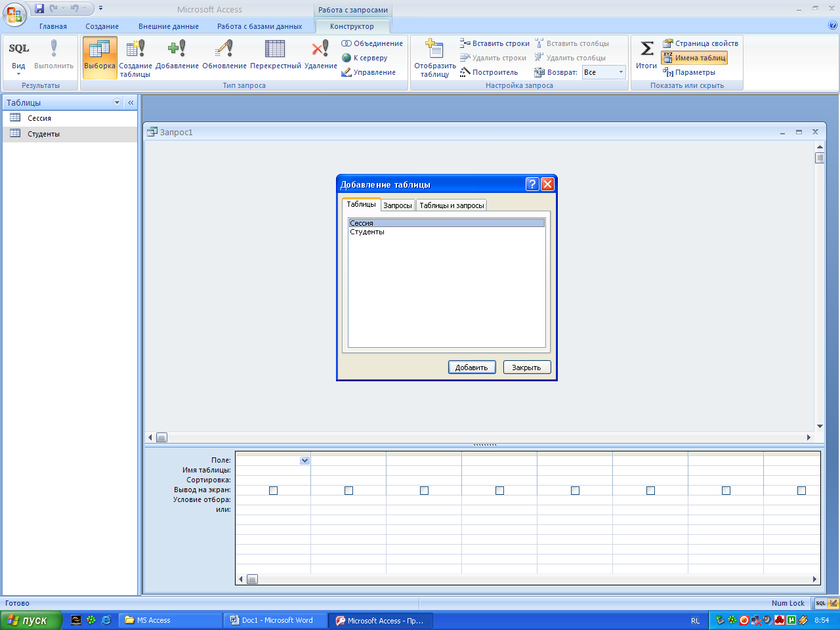840x630 pixels.
Task: Click Удалить столбцы command
Action: point(570,58)
